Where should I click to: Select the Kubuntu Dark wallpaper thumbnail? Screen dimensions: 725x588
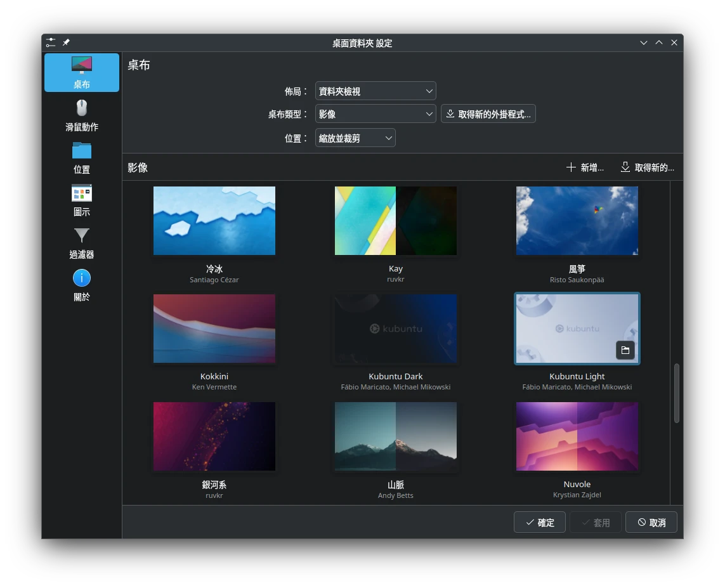coord(396,329)
